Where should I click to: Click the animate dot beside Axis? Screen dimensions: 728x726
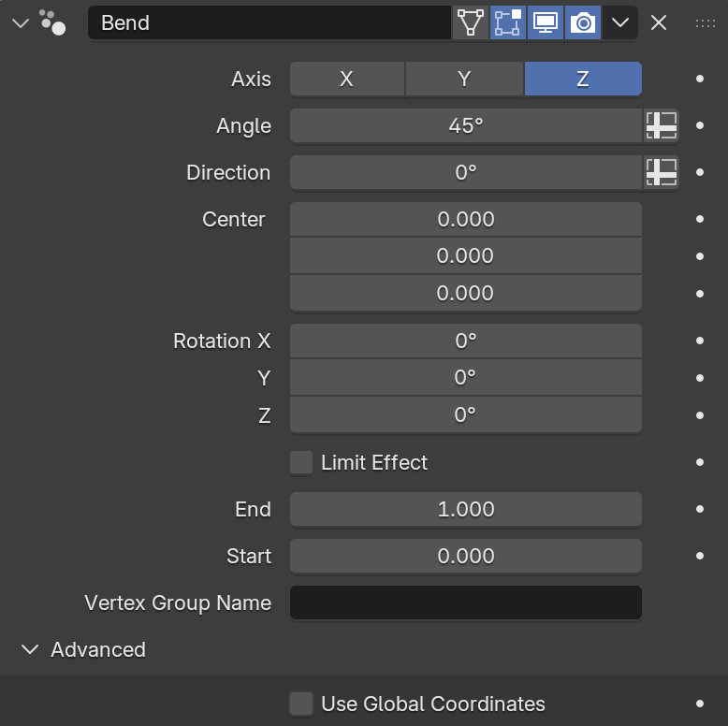tap(700, 79)
